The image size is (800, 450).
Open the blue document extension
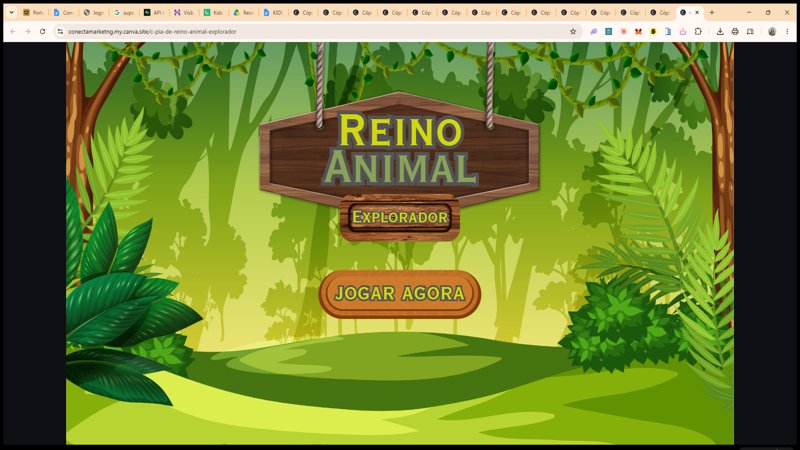click(668, 32)
